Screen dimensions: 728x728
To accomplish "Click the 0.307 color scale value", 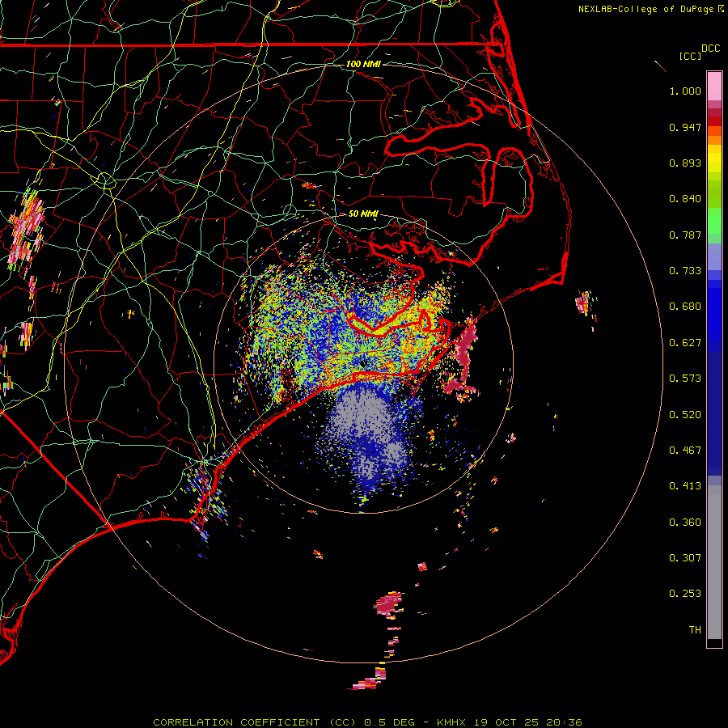I will (x=685, y=558).
